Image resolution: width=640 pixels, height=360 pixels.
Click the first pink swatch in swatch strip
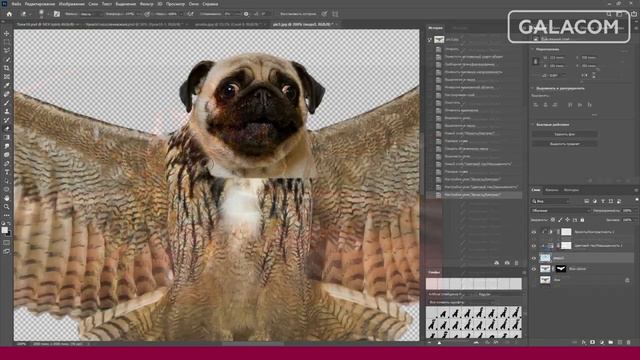[x=432, y=284]
